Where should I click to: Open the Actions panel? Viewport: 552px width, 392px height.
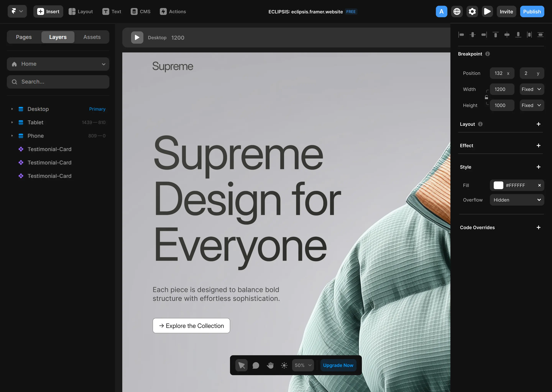[x=172, y=11]
